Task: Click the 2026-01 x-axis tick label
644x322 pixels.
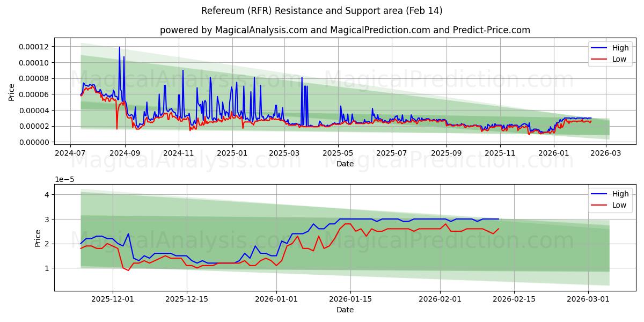Action: point(554,153)
